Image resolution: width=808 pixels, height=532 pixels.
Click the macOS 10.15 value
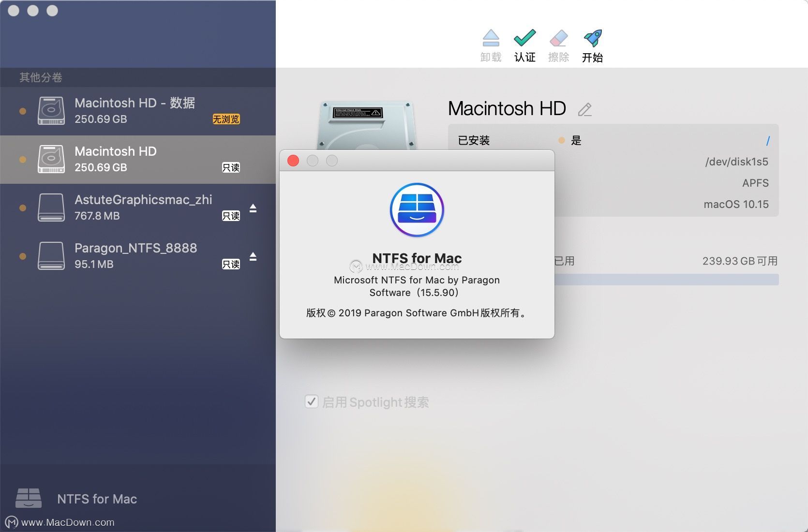click(x=736, y=205)
